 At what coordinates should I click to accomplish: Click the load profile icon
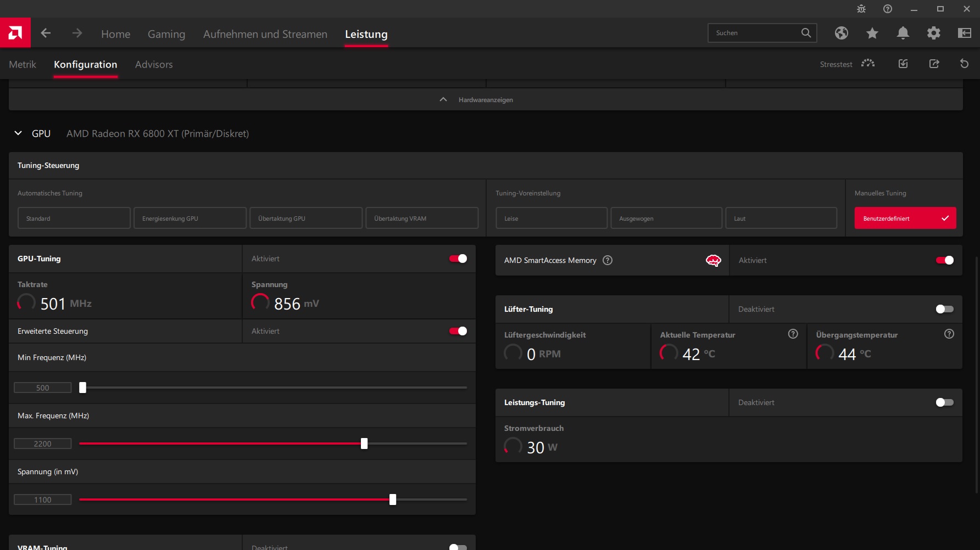(903, 64)
